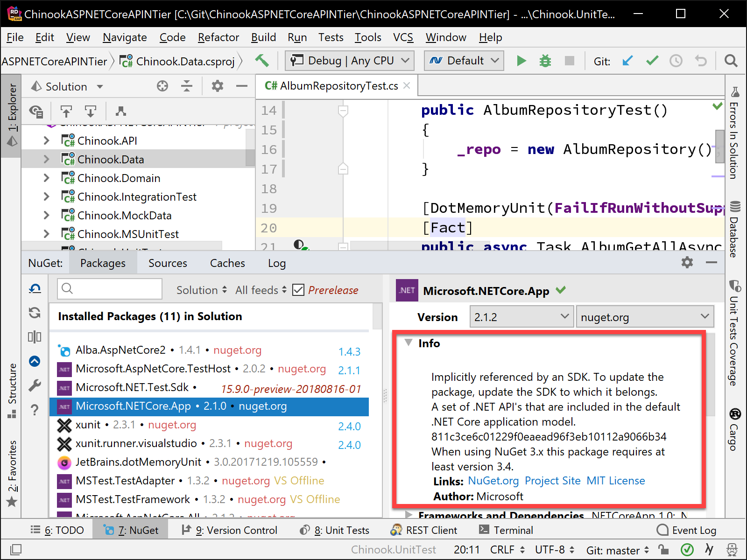Open nuget.org source dropdown
This screenshot has width=747, height=560.
(x=645, y=316)
